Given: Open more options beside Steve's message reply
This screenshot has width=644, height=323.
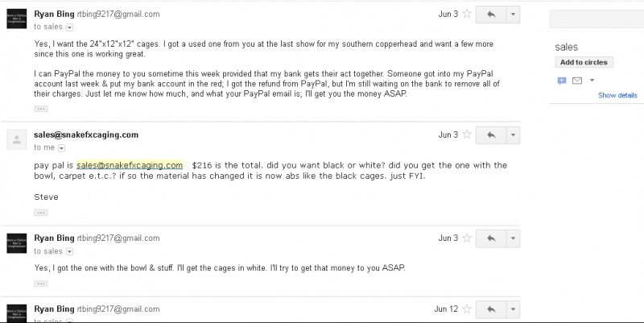Looking at the screenshot, I should pos(513,135).
